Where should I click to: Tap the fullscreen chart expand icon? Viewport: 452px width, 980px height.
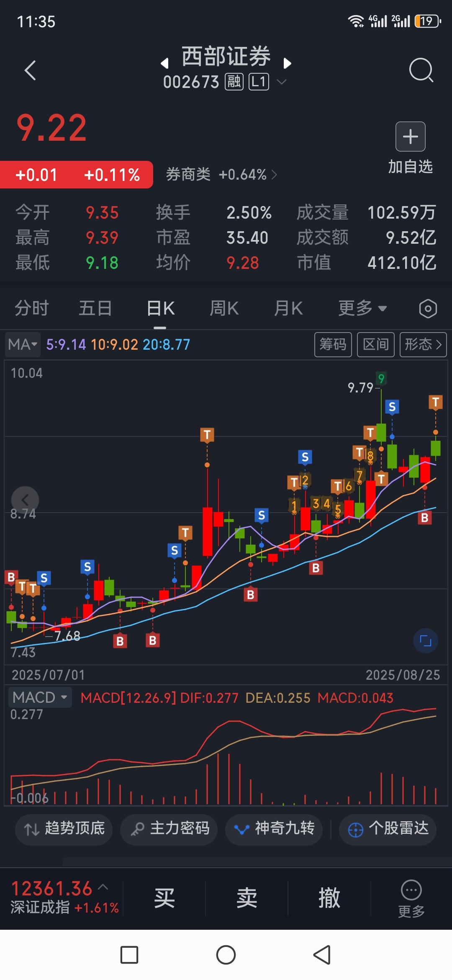[x=426, y=641]
